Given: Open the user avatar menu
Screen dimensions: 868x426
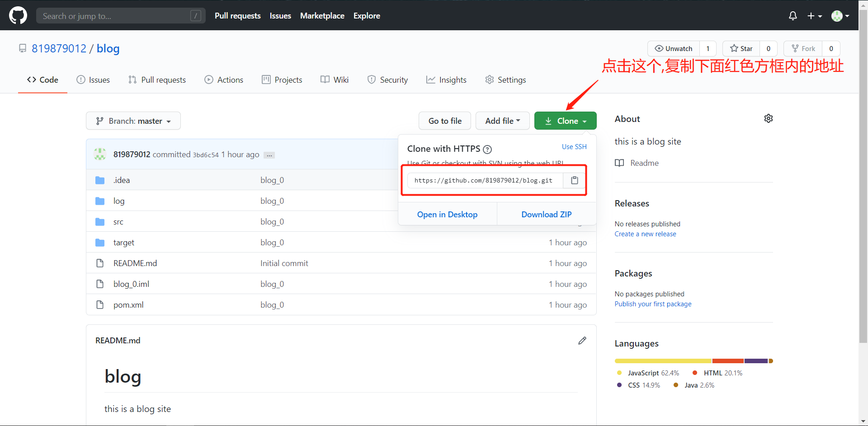Looking at the screenshot, I should [840, 16].
